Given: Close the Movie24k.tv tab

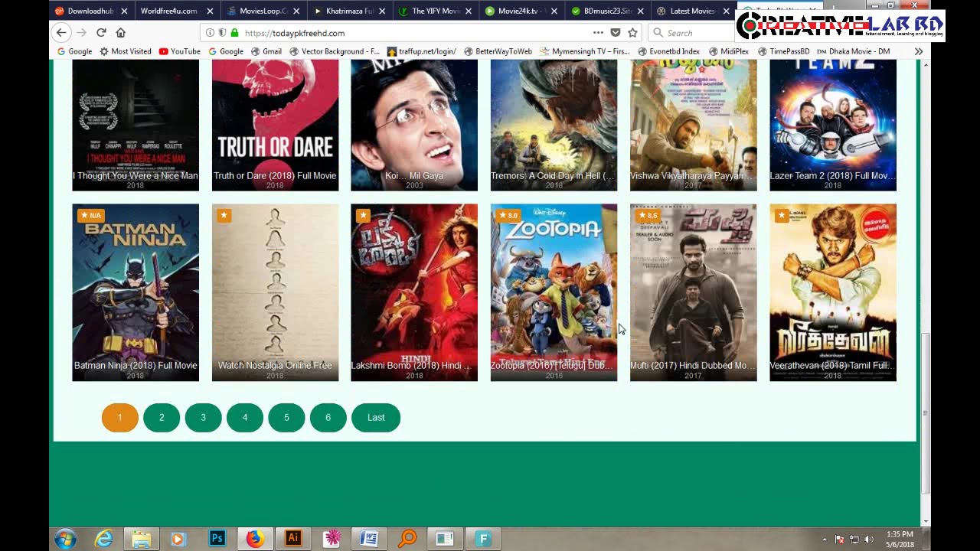Looking at the screenshot, I should pos(554,11).
